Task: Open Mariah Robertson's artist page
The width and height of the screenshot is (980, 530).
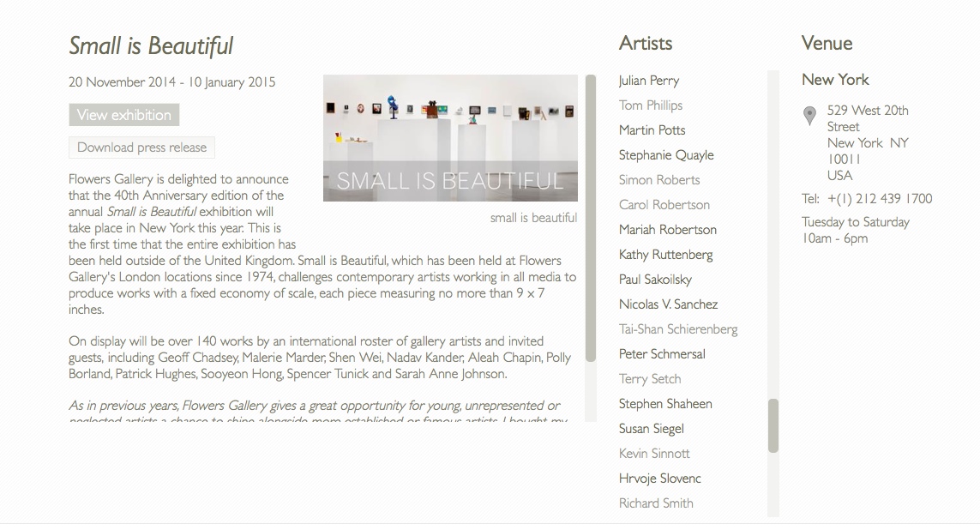Action: click(668, 229)
